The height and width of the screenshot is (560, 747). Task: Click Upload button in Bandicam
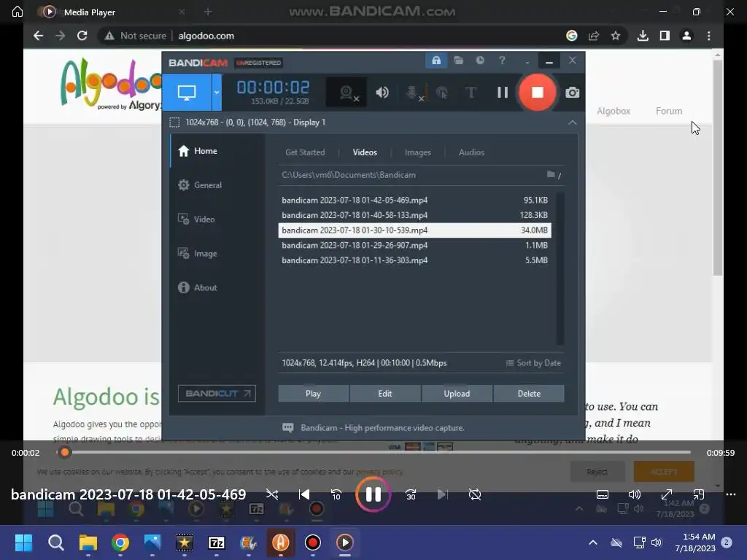coord(457,394)
